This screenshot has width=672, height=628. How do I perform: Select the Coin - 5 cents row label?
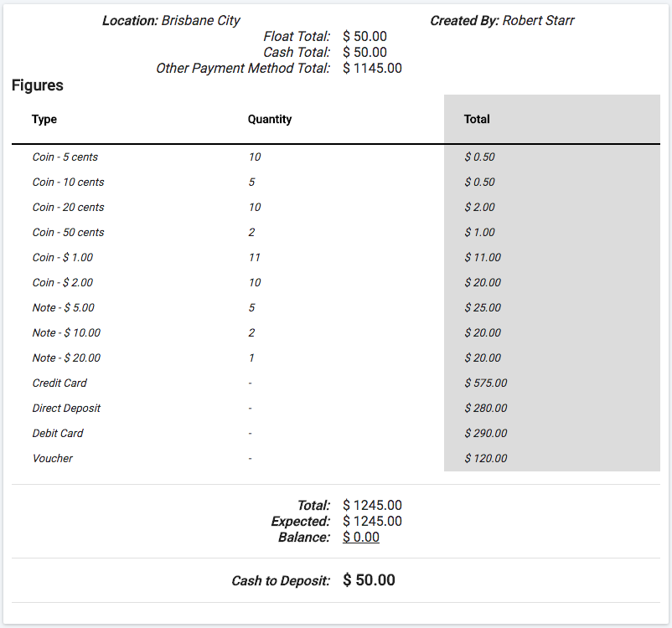65,157
